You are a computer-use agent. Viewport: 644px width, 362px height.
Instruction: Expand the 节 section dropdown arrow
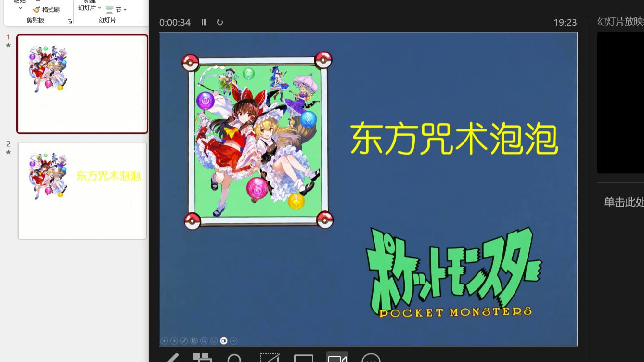[x=125, y=10]
